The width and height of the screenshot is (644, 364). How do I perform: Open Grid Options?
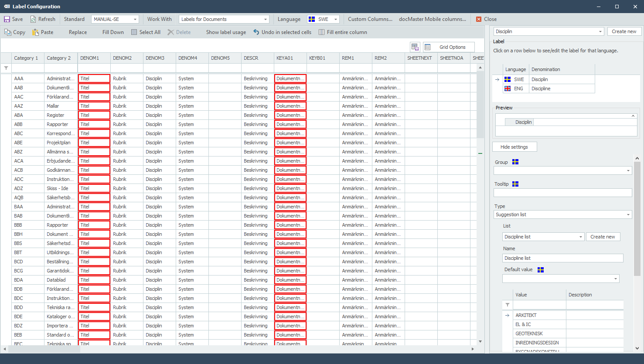(449, 47)
